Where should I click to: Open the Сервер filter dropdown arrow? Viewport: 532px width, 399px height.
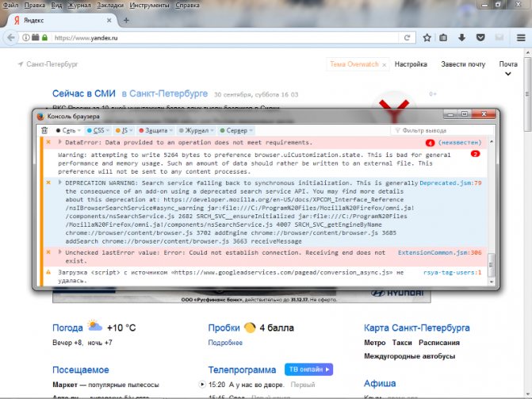coord(251,131)
